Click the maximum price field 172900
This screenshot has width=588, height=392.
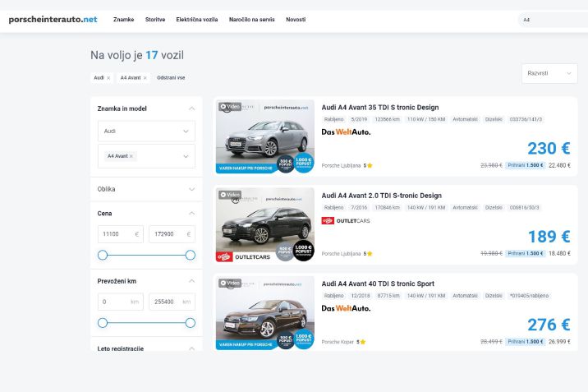[x=172, y=234]
